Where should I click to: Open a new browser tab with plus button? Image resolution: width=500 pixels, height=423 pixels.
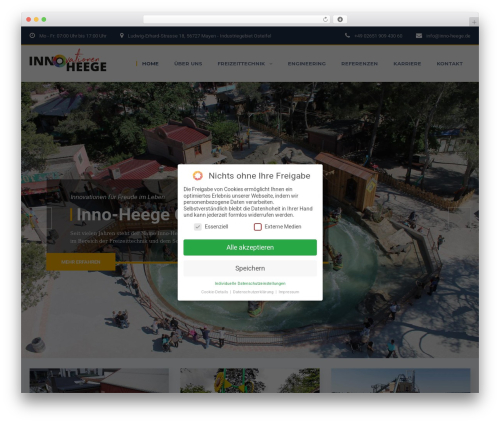[x=474, y=22]
